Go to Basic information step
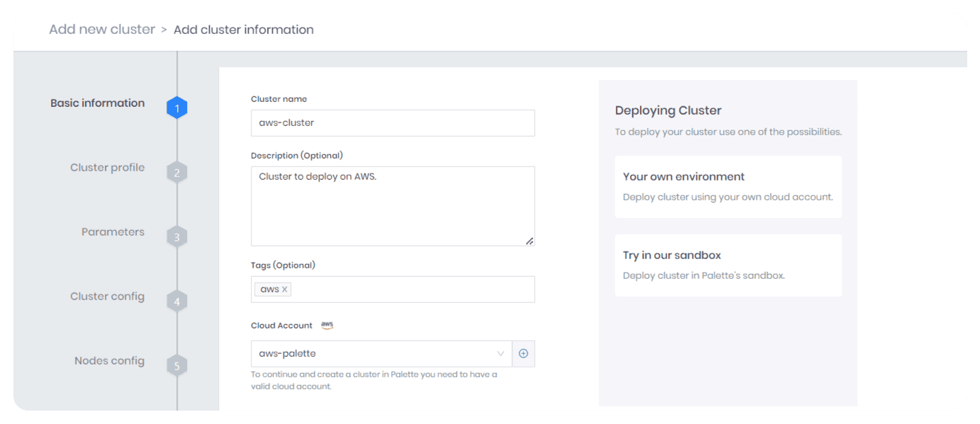Viewport: 980px width, 424px height. point(97,103)
